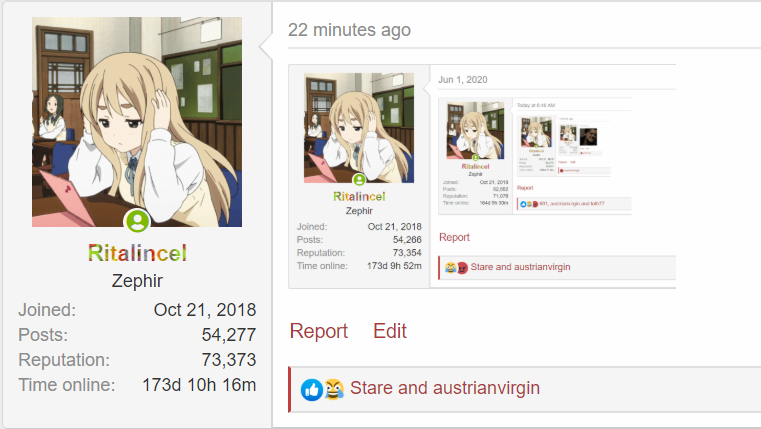Open the Ritalincel username profile link
The width and height of the screenshot is (761, 429).
pos(137,253)
